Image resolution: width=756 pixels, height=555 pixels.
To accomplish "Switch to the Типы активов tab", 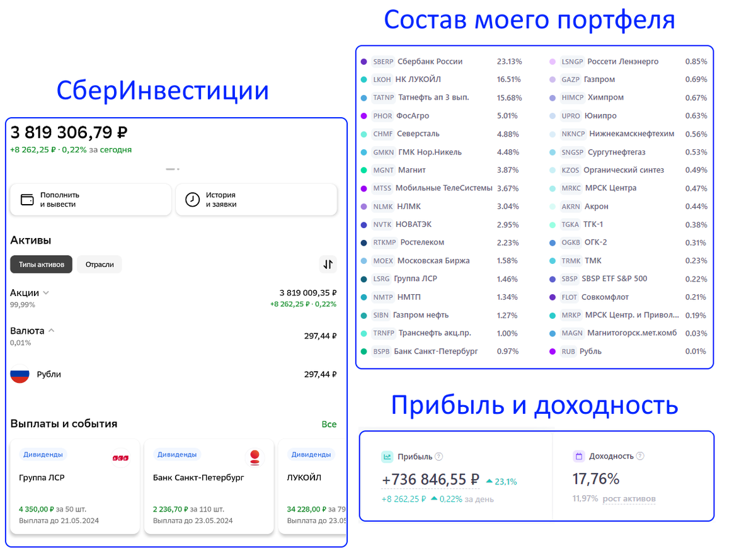I will (x=42, y=265).
